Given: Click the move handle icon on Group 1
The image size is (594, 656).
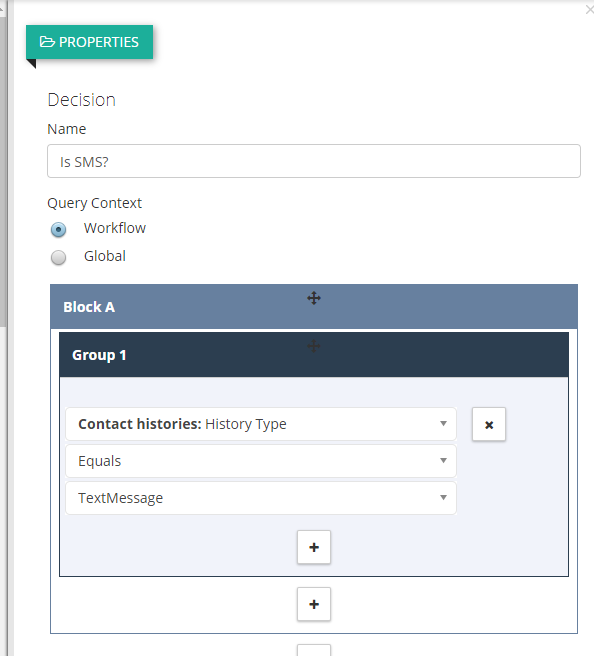Looking at the screenshot, I should coord(314,346).
